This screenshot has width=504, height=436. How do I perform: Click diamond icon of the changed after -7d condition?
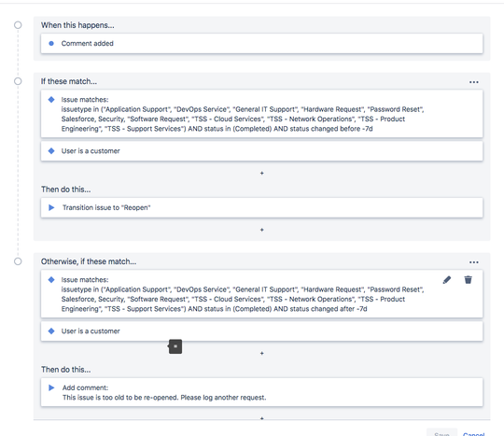[51, 280]
